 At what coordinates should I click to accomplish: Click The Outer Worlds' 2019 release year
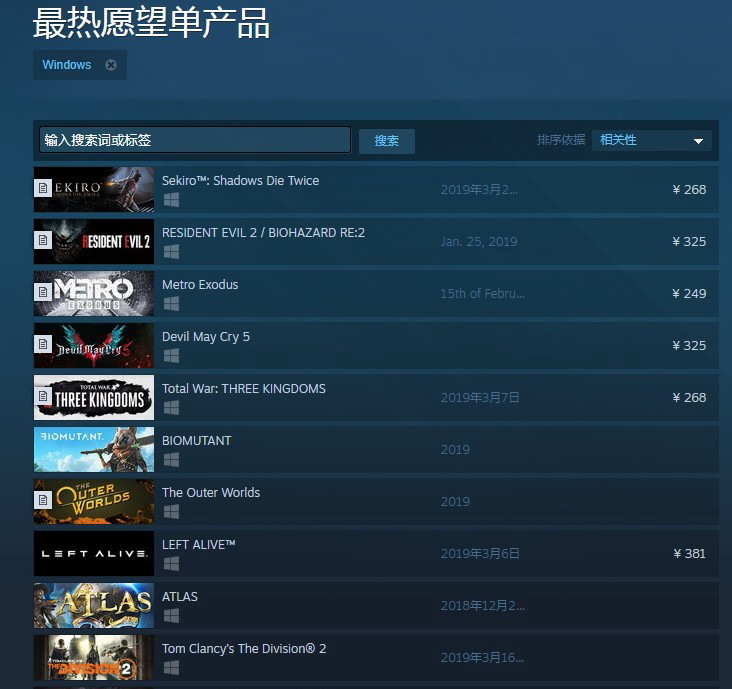coord(455,501)
